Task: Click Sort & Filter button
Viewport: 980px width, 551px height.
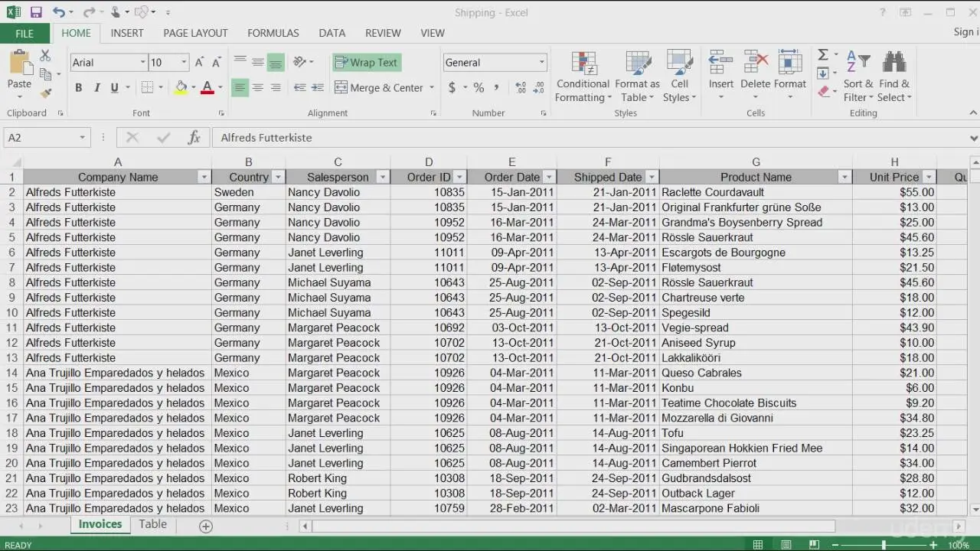Action: click(857, 77)
